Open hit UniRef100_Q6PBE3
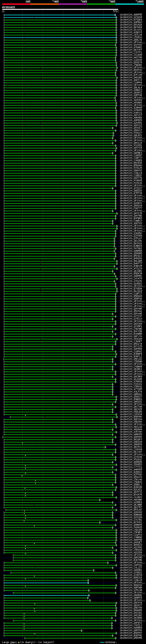 [131, 153]
